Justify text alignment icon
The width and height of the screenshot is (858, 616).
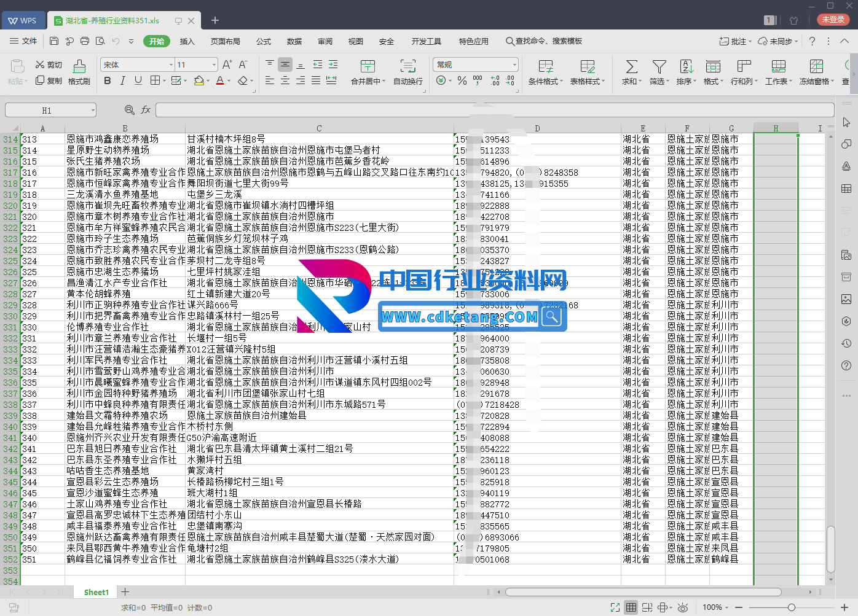click(316, 80)
